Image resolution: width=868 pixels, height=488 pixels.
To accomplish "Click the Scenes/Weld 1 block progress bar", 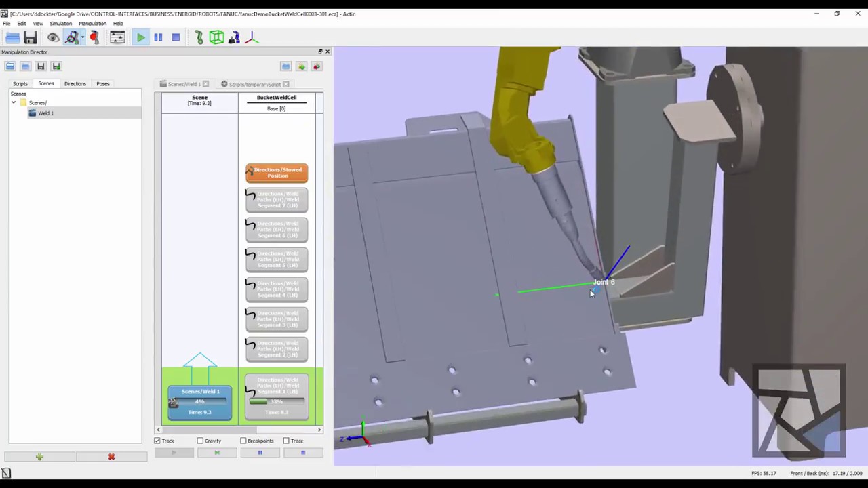I will click(x=200, y=402).
